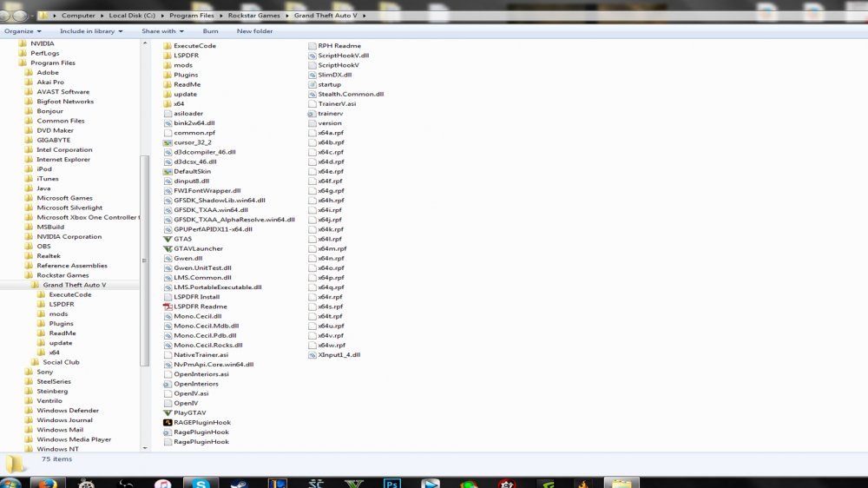Select the ExecuteCode folder icon in file list
This screenshot has height=488, width=868.
[x=168, y=46]
